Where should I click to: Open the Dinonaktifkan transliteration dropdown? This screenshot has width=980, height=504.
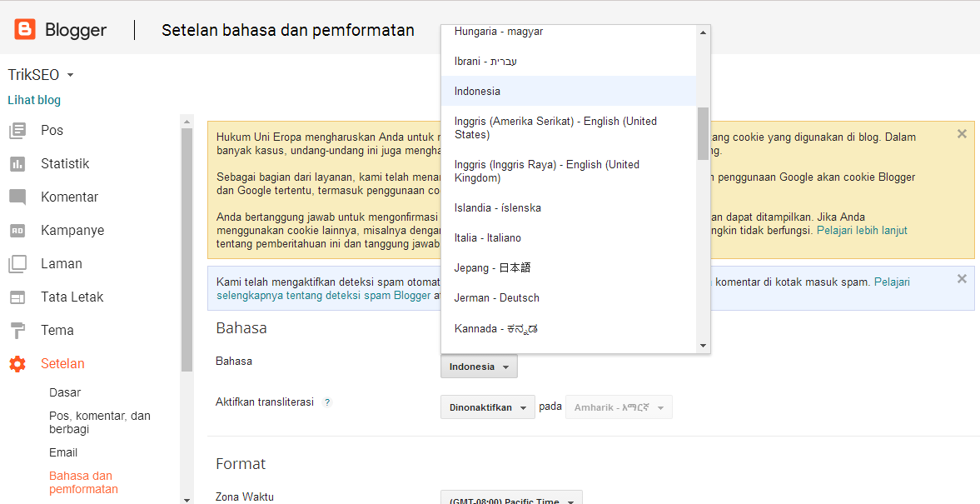pos(487,407)
